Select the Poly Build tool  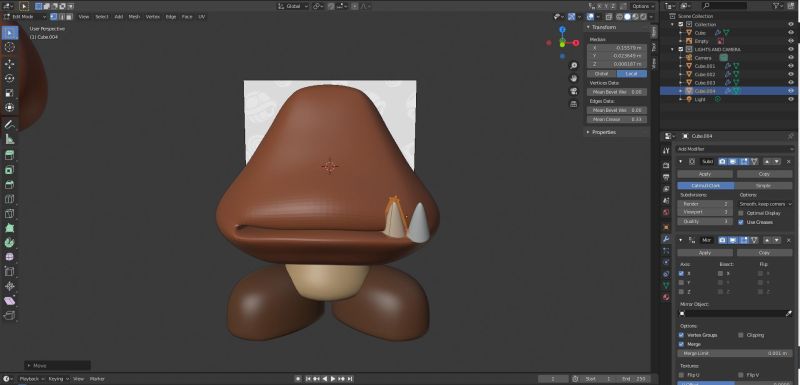point(9,228)
